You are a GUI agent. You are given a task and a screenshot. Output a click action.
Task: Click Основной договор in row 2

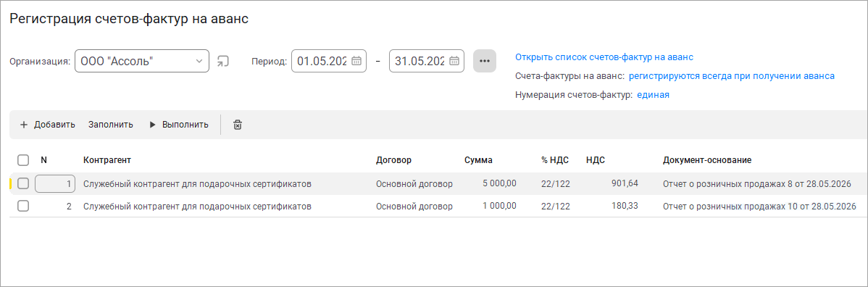[414, 207]
